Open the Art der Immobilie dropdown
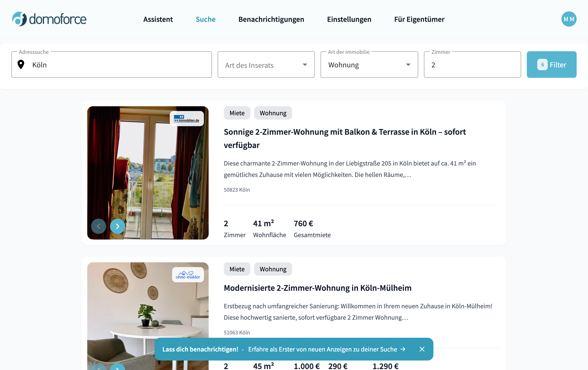The height and width of the screenshot is (370, 588). tap(369, 65)
